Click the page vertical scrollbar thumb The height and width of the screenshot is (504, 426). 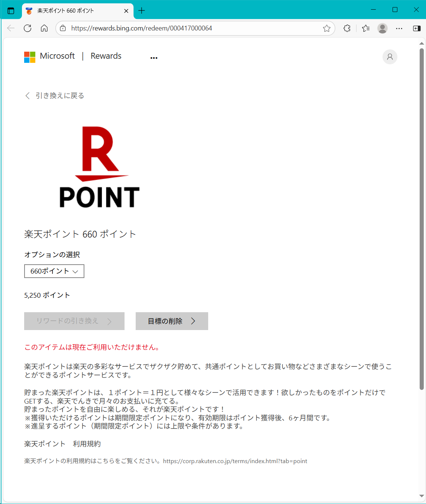[422, 219]
